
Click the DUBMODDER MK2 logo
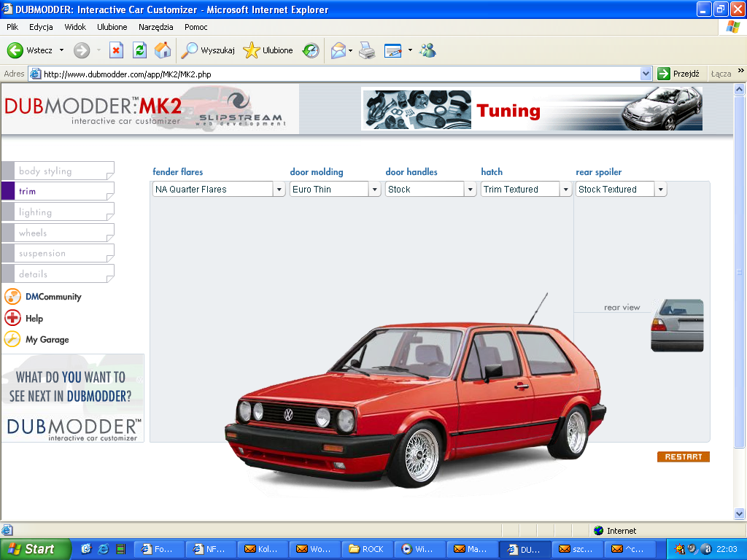(x=93, y=111)
